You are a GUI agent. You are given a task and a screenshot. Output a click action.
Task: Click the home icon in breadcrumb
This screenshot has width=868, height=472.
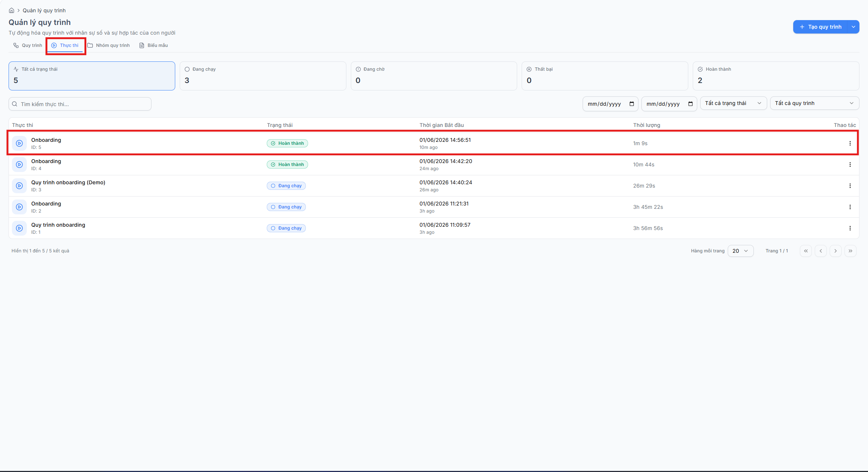12,10
